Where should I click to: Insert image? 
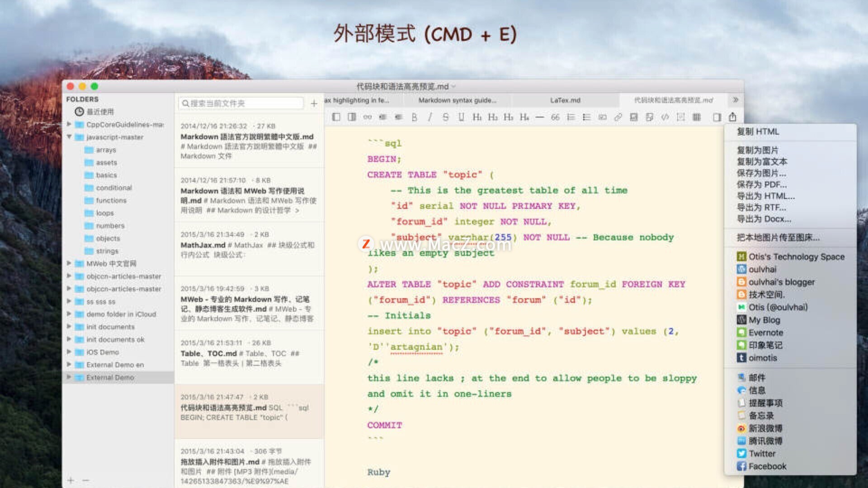click(634, 117)
